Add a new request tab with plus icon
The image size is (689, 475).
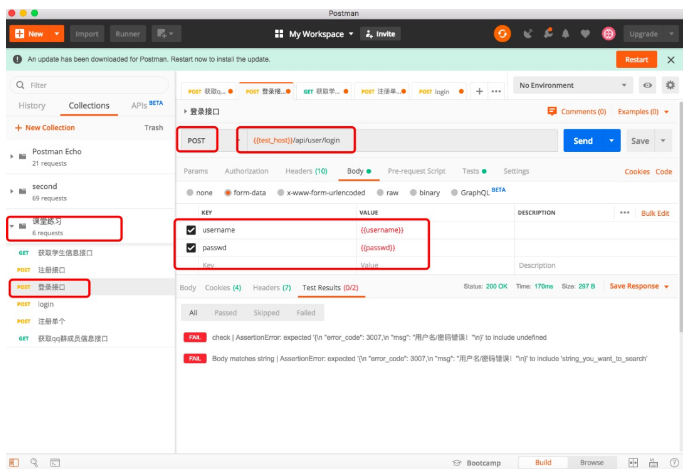point(479,91)
